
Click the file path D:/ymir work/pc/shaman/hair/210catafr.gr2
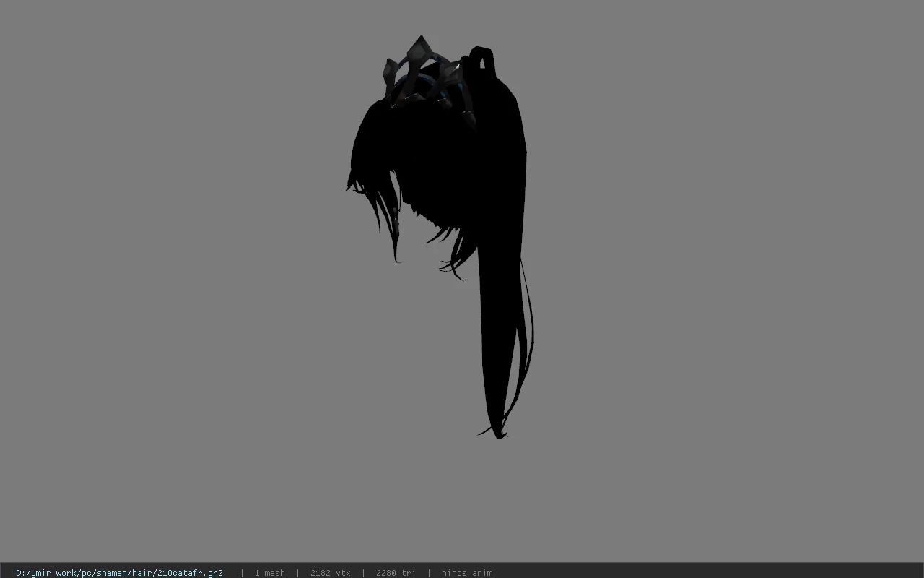[119, 573]
